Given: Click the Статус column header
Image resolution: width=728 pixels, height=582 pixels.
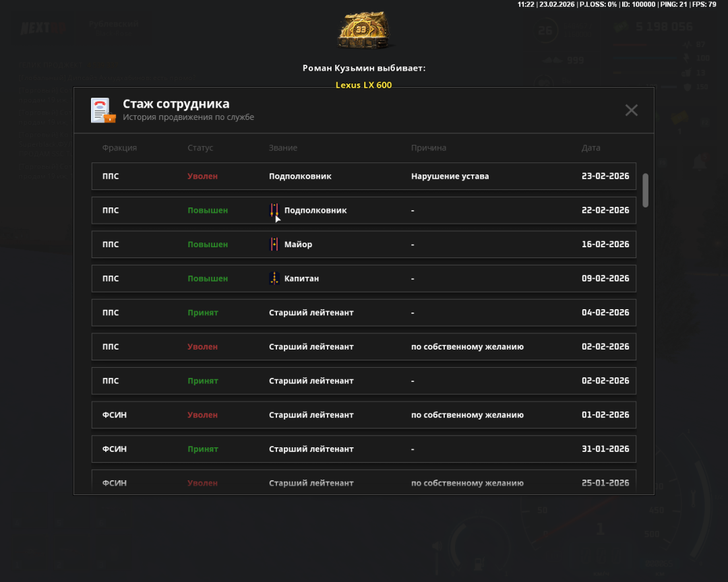Looking at the screenshot, I should pos(200,148).
